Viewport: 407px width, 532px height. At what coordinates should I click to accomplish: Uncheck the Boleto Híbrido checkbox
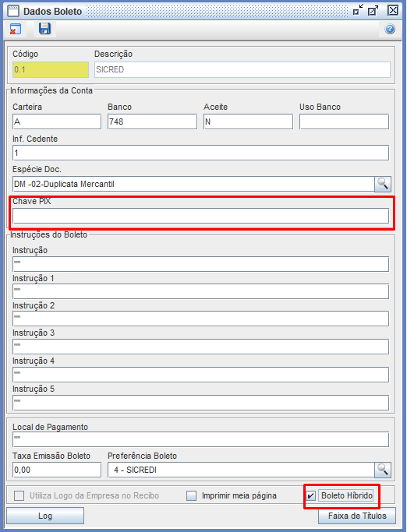tap(310, 496)
